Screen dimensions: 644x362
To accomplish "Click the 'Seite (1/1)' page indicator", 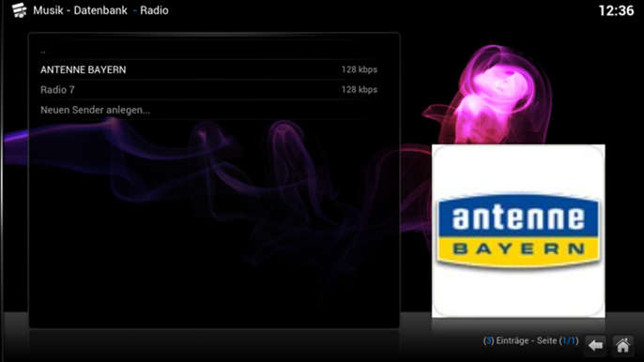I will 558,340.
